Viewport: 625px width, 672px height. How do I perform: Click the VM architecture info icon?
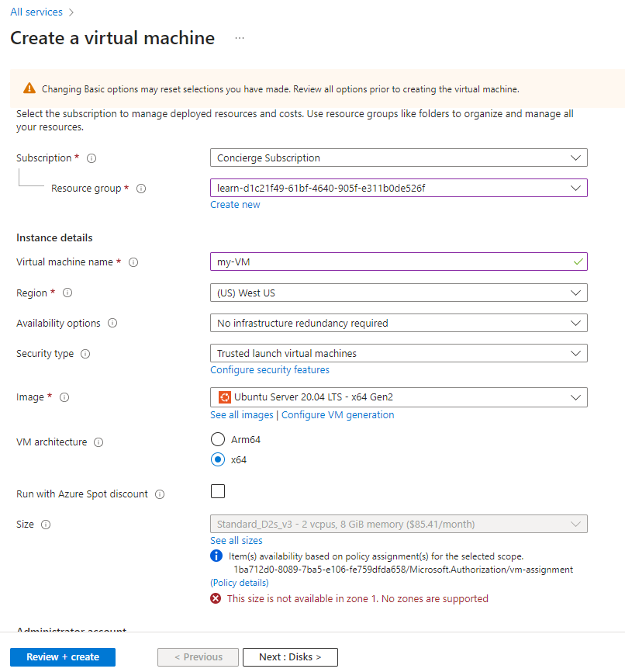click(x=98, y=442)
